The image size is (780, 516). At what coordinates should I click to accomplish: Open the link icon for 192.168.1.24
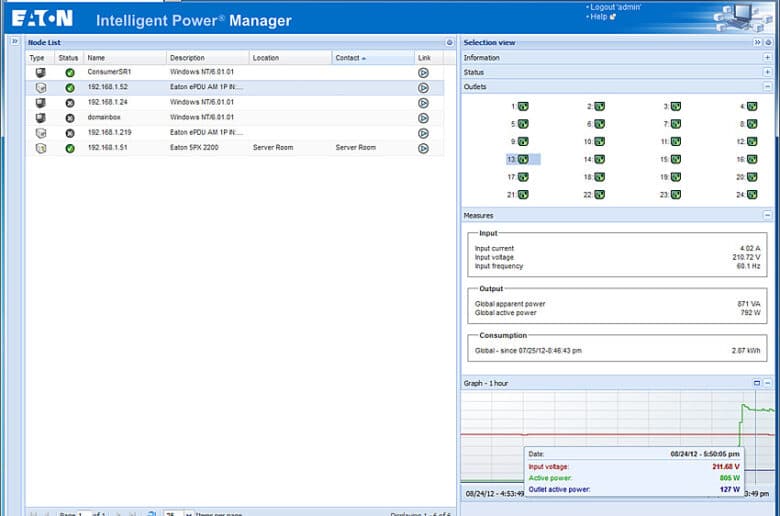click(x=423, y=103)
